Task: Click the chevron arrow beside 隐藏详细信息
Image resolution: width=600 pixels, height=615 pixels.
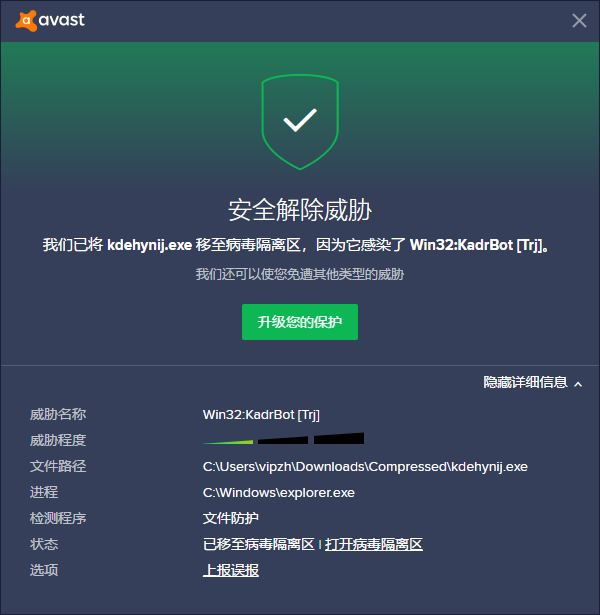Action: [x=578, y=384]
